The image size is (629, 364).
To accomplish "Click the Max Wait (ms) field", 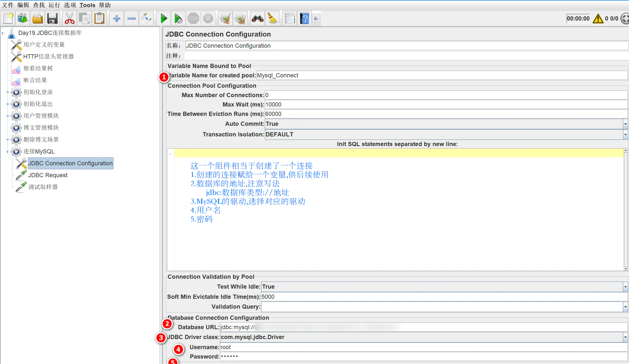I will (x=446, y=105).
